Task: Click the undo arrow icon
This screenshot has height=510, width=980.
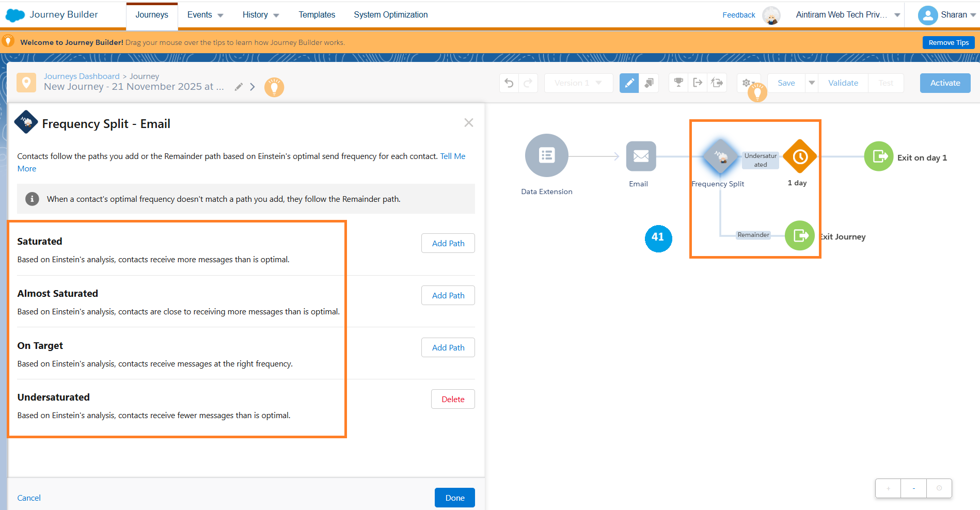Action: [x=509, y=83]
